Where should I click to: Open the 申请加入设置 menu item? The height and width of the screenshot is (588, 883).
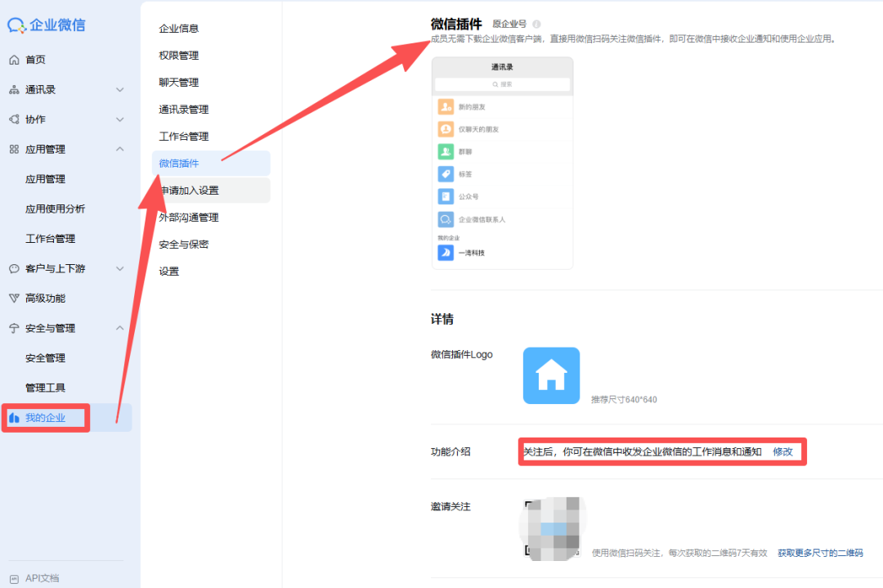[190, 190]
